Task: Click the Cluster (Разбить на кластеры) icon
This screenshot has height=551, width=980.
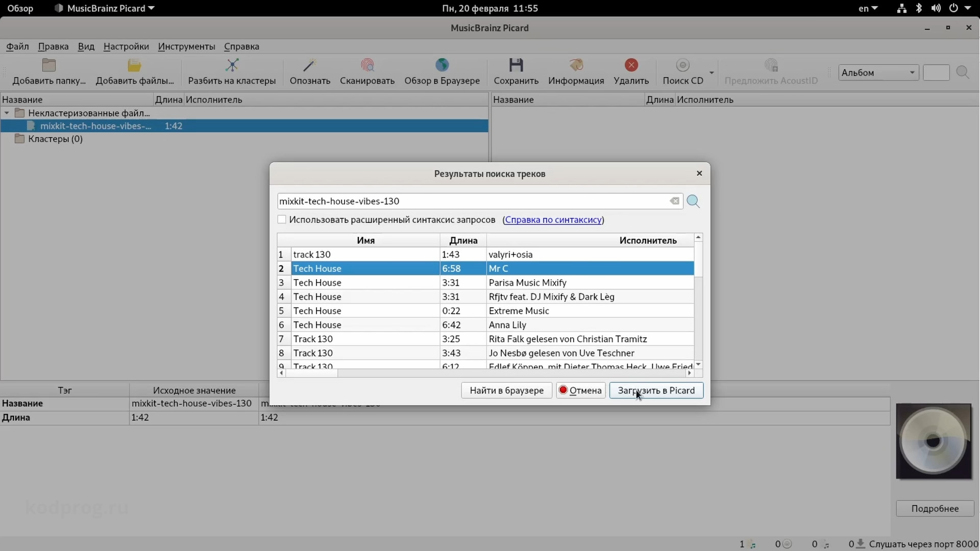Action: coord(232,65)
